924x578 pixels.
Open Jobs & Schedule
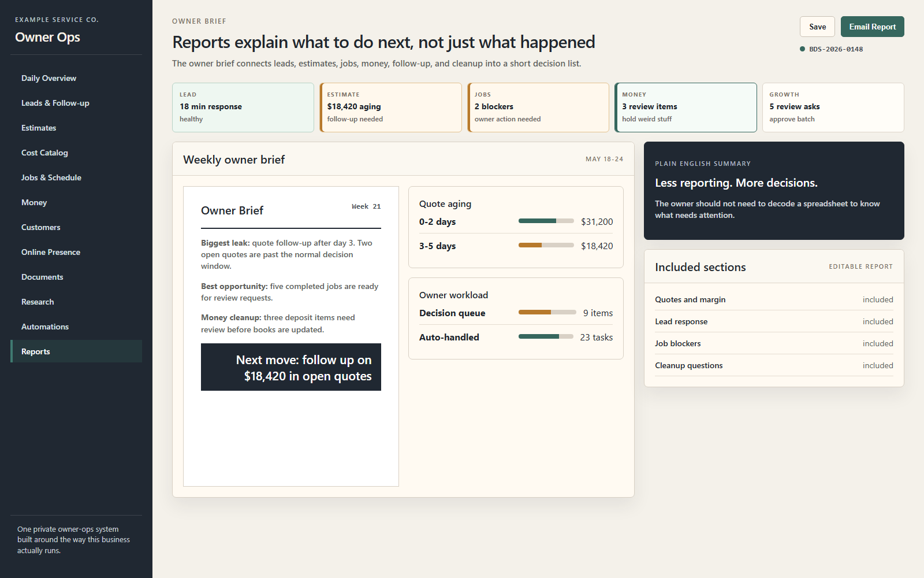[76, 177]
